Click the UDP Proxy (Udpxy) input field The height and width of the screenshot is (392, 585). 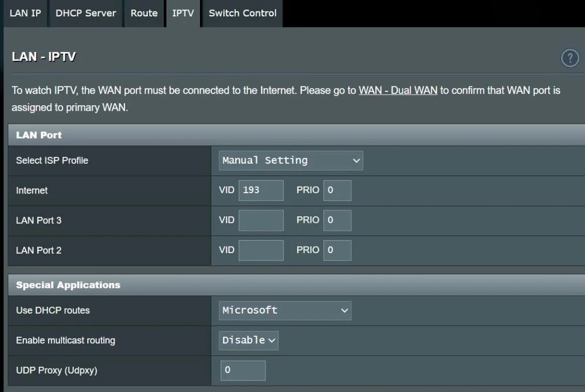point(243,370)
